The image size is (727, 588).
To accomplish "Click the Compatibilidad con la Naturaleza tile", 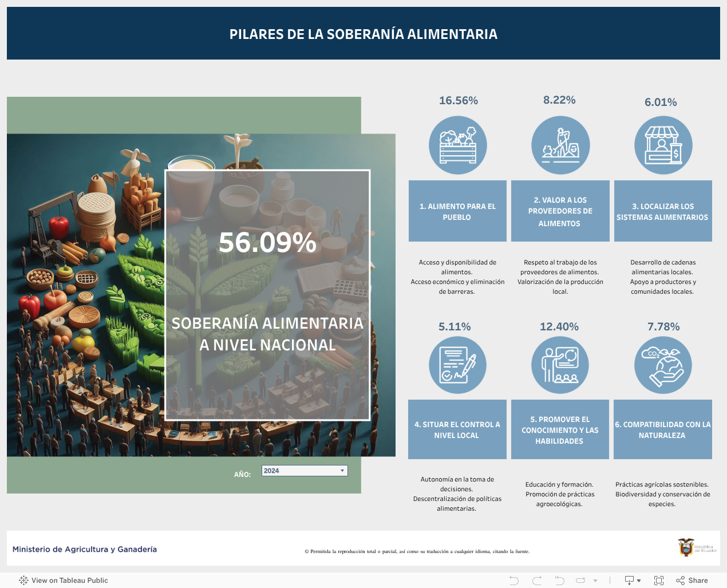I will (x=663, y=429).
